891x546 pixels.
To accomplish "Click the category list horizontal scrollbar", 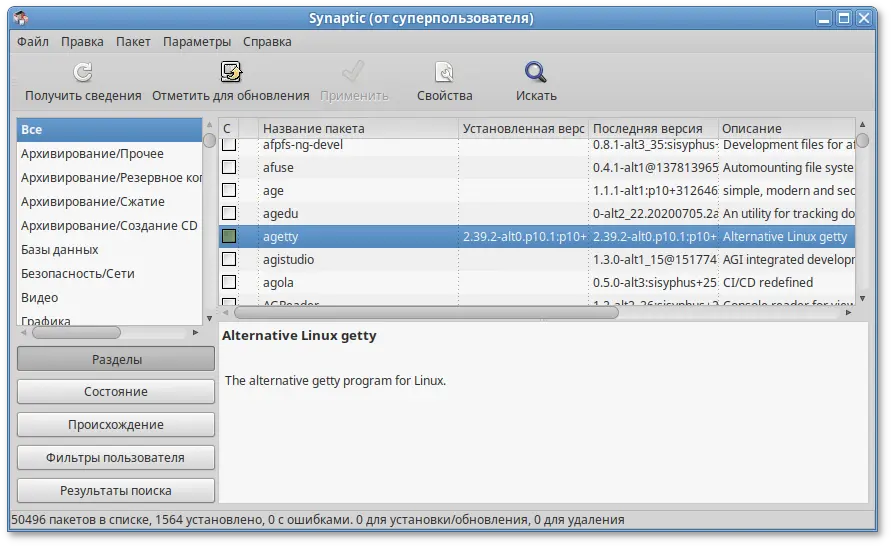I will [x=76, y=333].
